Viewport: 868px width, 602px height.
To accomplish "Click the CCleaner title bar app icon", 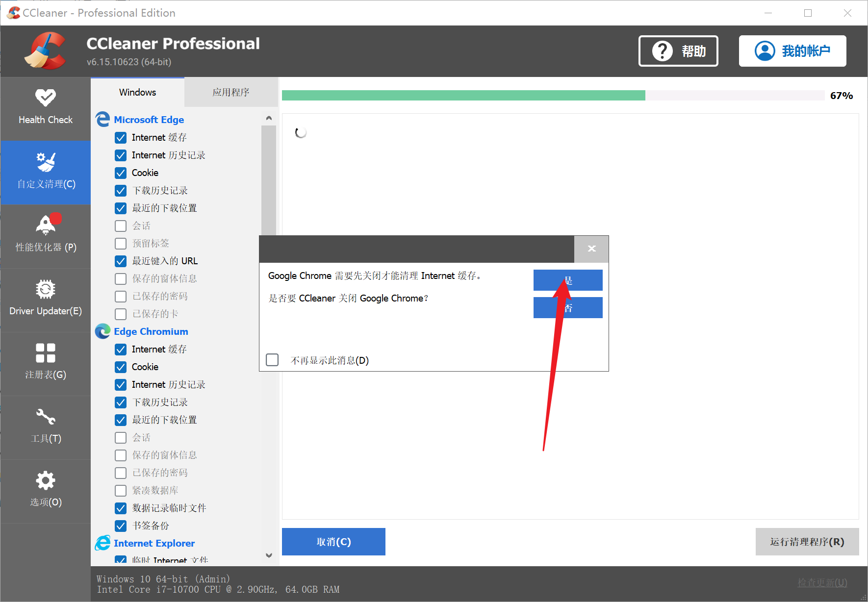I will (x=14, y=13).
